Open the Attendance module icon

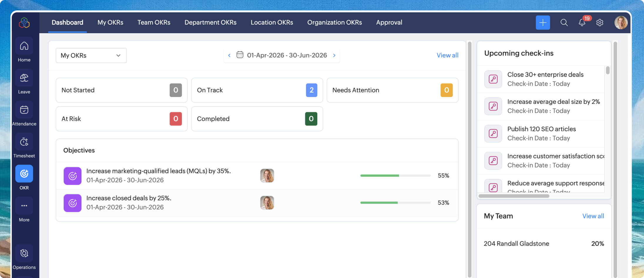(x=24, y=110)
